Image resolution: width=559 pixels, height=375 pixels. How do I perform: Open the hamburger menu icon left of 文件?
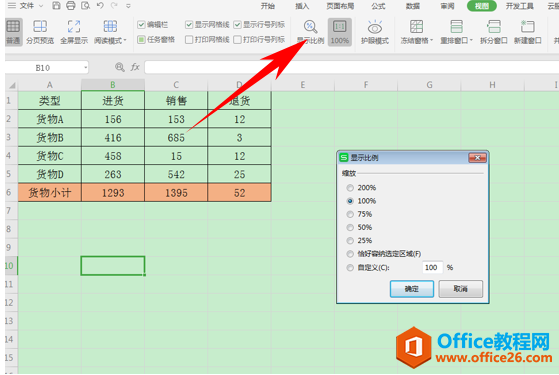[12, 5]
